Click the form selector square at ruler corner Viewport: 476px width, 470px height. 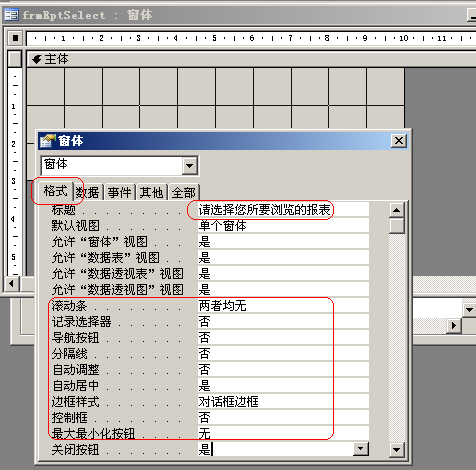15,38
